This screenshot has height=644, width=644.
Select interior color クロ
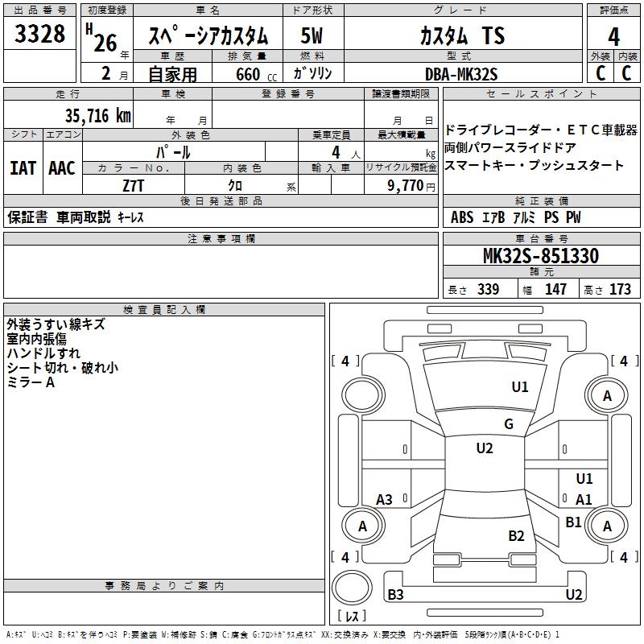(x=235, y=186)
